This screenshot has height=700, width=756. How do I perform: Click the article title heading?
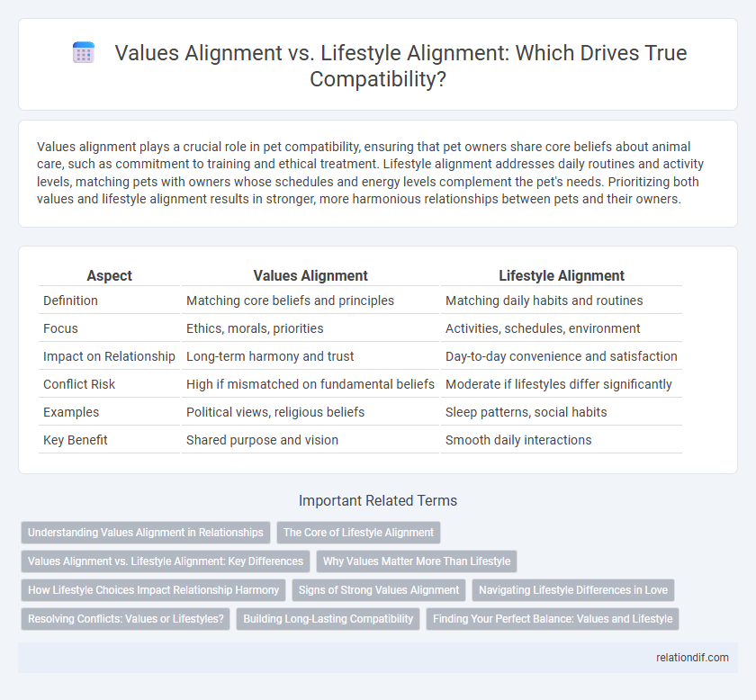400,66
